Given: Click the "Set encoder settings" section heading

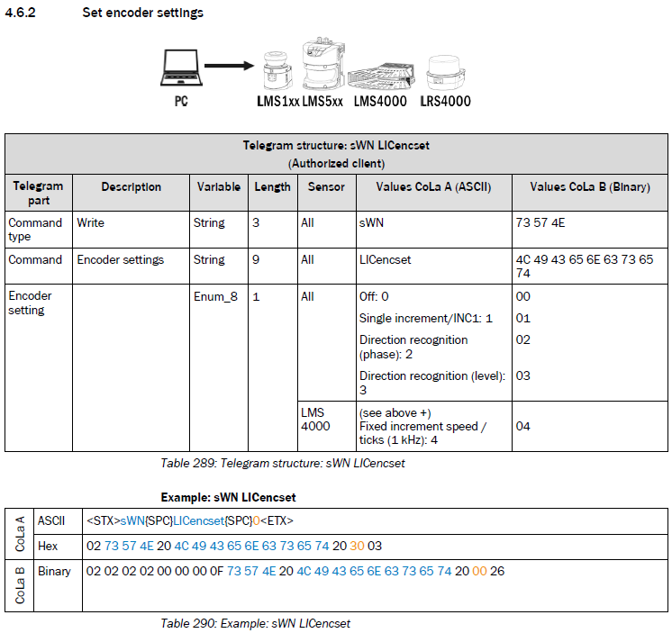Looking at the screenshot, I should (x=142, y=13).
